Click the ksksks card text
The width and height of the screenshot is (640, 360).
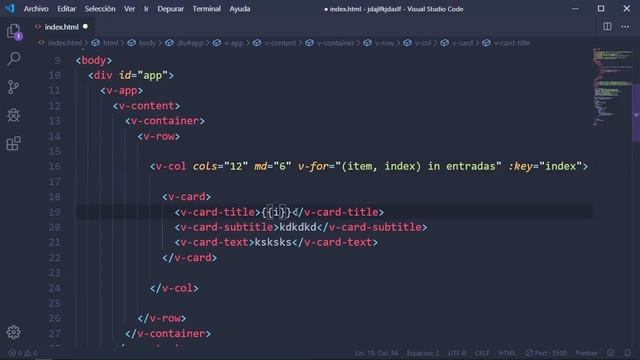click(273, 242)
